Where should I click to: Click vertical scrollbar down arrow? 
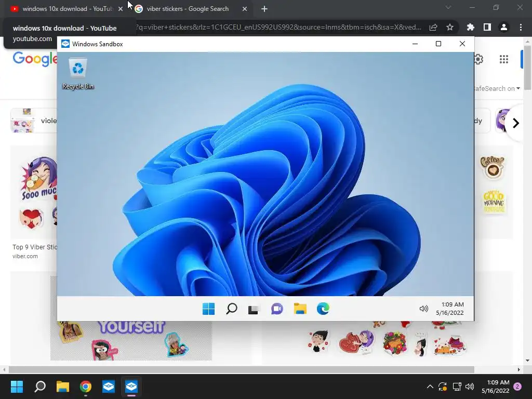point(528,361)
